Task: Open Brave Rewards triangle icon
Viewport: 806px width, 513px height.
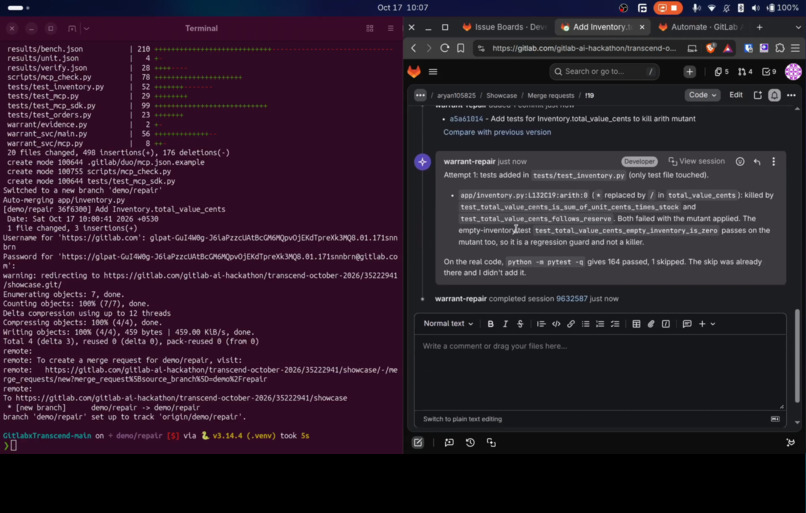Action: pos(727,48)
